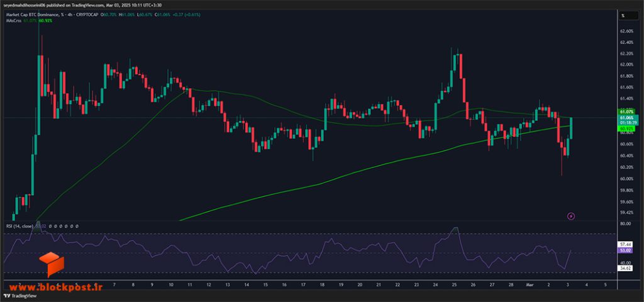The image size is (644, 302).
Task: Click the 61.60% price axis label
Action: (x=626, y=87)
